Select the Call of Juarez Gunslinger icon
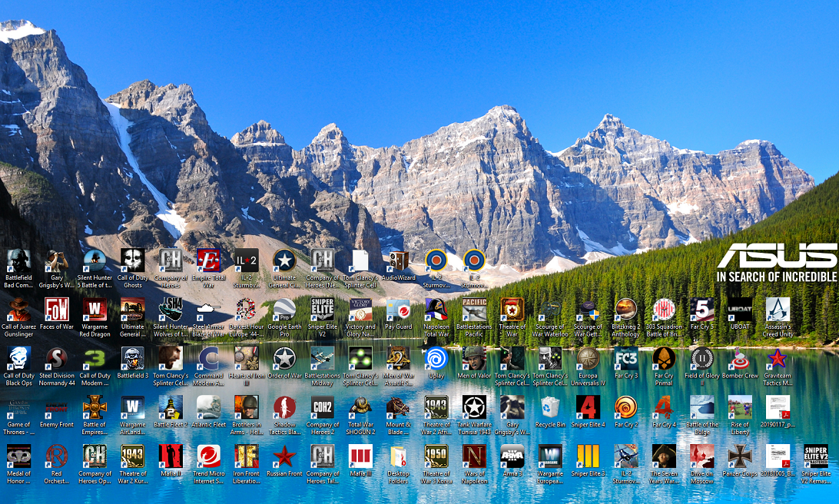The height and width of the screenshot is (504, 839). click(18, 310)
